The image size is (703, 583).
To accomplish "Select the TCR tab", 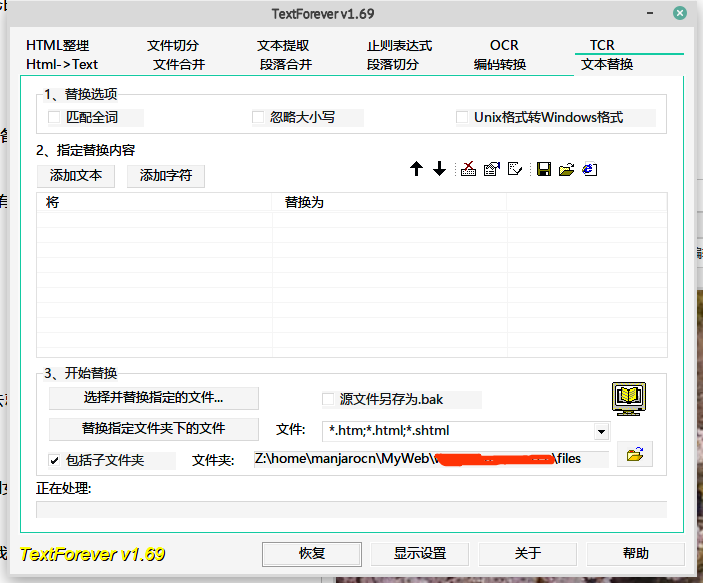I will pyautogui.click(x=602, y=45).
